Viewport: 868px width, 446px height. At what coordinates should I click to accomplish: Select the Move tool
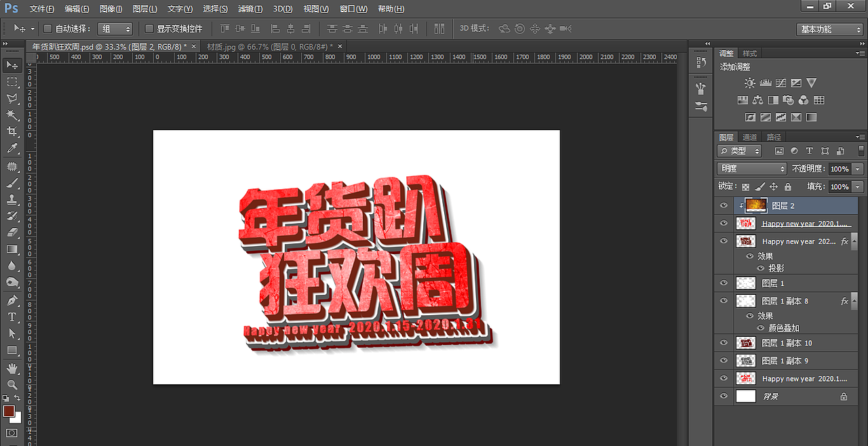[12, 65]
